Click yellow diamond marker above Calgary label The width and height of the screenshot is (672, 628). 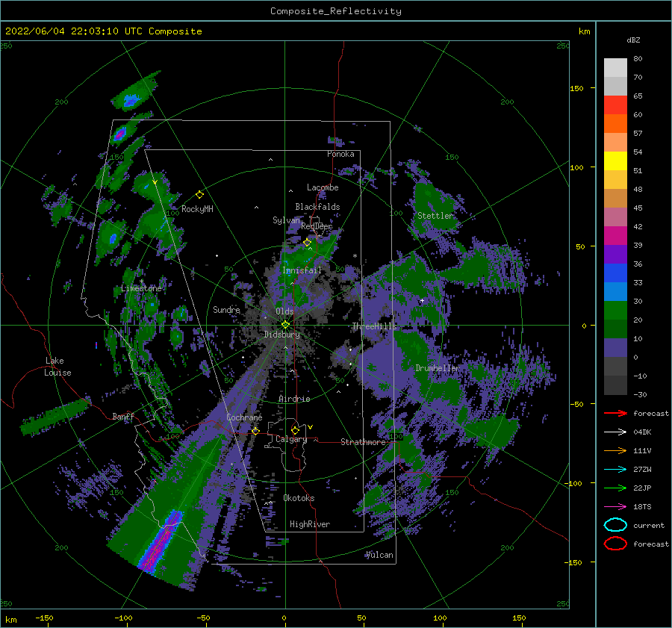pos(295,430)
